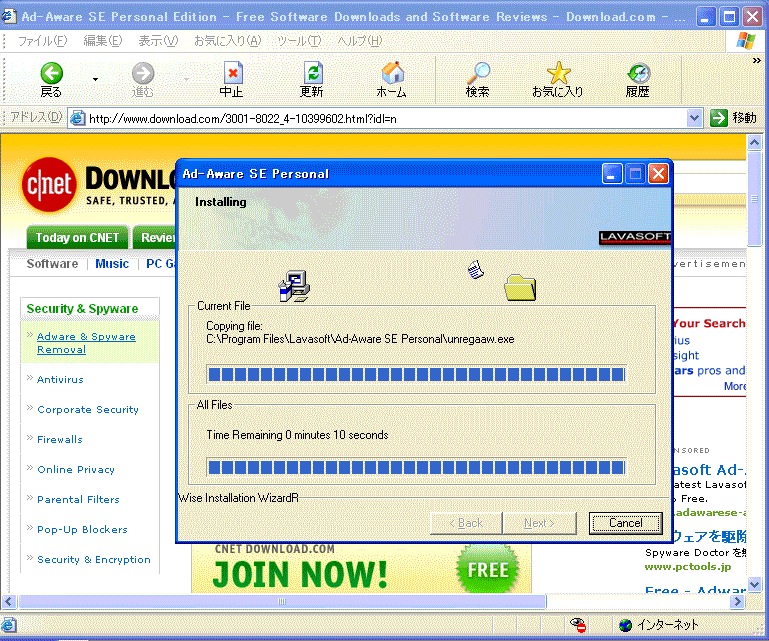Open the Online Privacy link
Viewport: 769px width, 641px height.
click(x=76, y=470)
